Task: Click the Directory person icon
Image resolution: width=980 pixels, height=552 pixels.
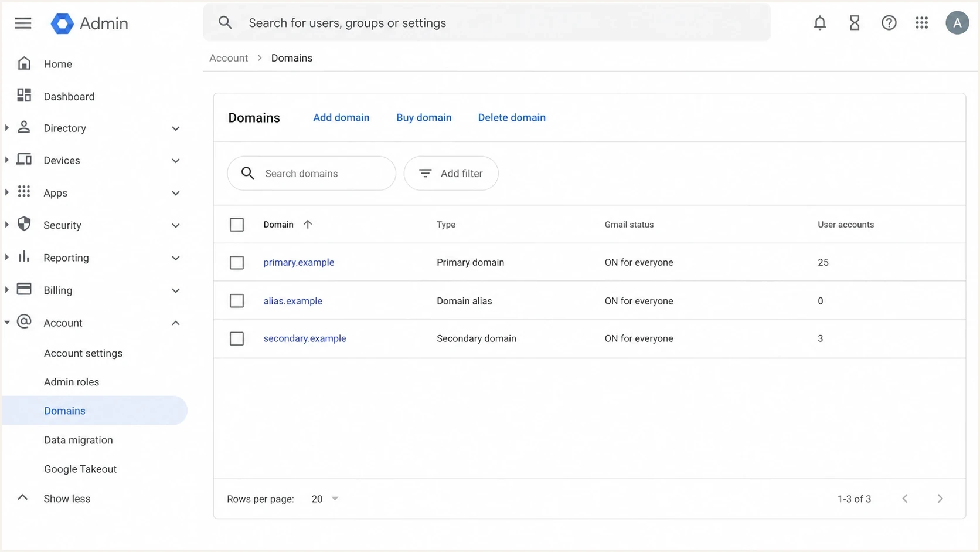Action: [x=24, y=127]
